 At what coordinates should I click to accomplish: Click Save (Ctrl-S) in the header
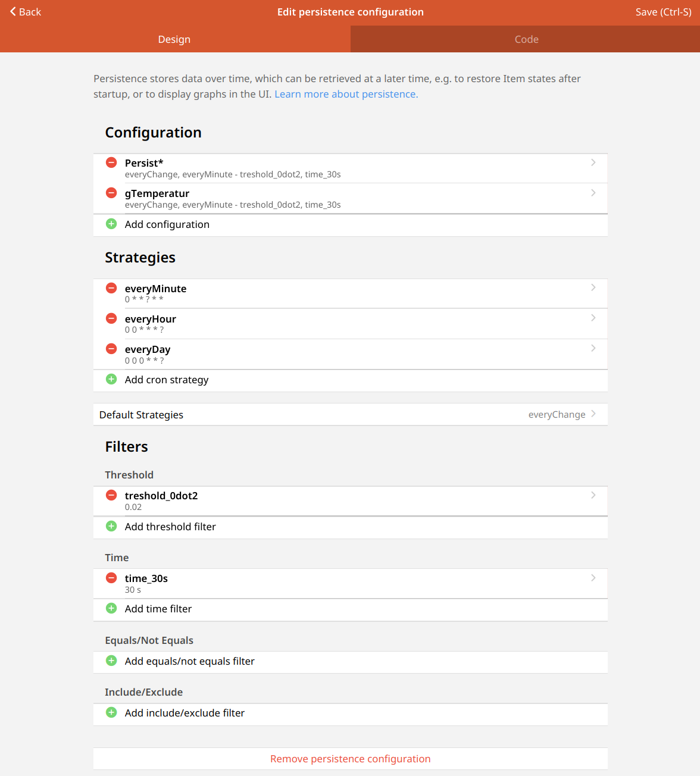(662, 12)
